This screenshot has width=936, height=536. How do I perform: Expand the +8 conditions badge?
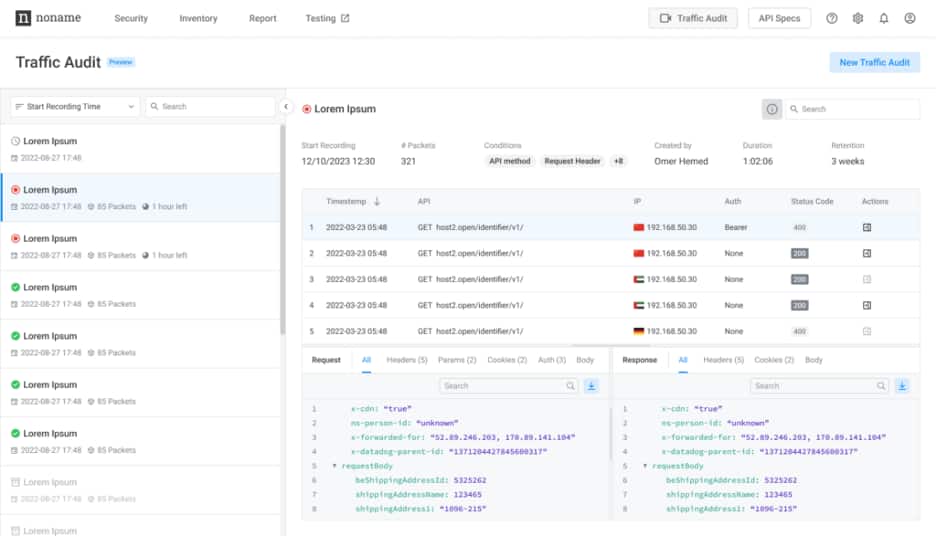click(618, 161)
